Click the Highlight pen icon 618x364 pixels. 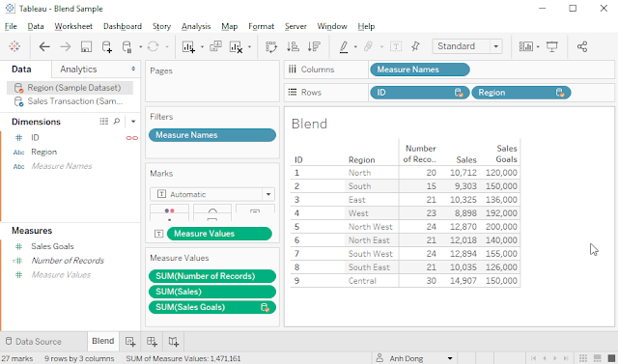(x=344, y=46)
